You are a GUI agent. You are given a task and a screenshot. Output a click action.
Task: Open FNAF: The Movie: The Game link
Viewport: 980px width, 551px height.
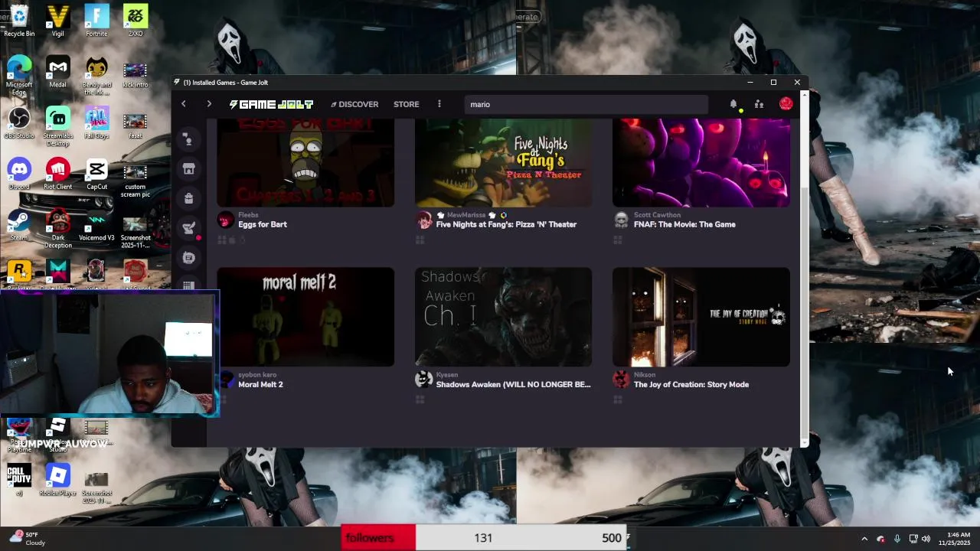(x=684, y=224)
